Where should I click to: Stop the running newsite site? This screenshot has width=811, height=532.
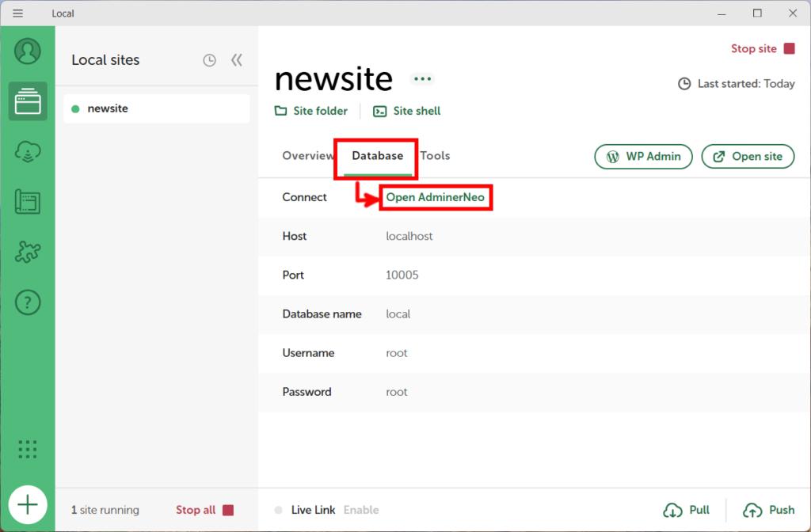coord(763,48)
